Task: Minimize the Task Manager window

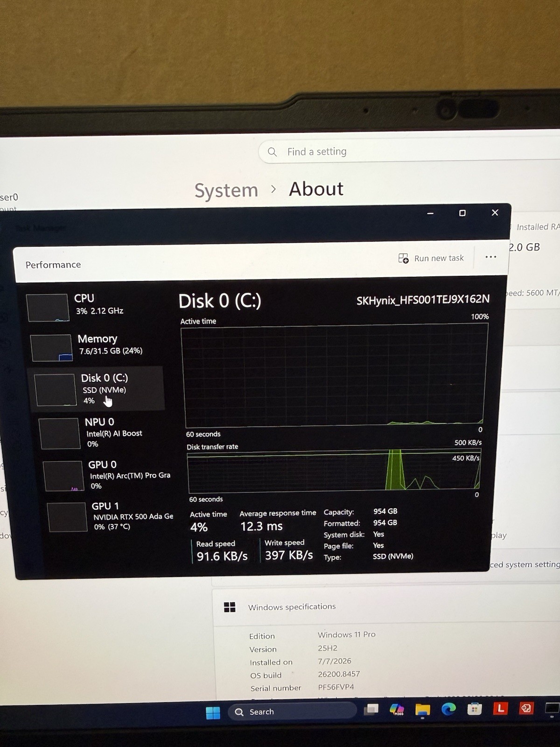Action: (x=430, y=213)
